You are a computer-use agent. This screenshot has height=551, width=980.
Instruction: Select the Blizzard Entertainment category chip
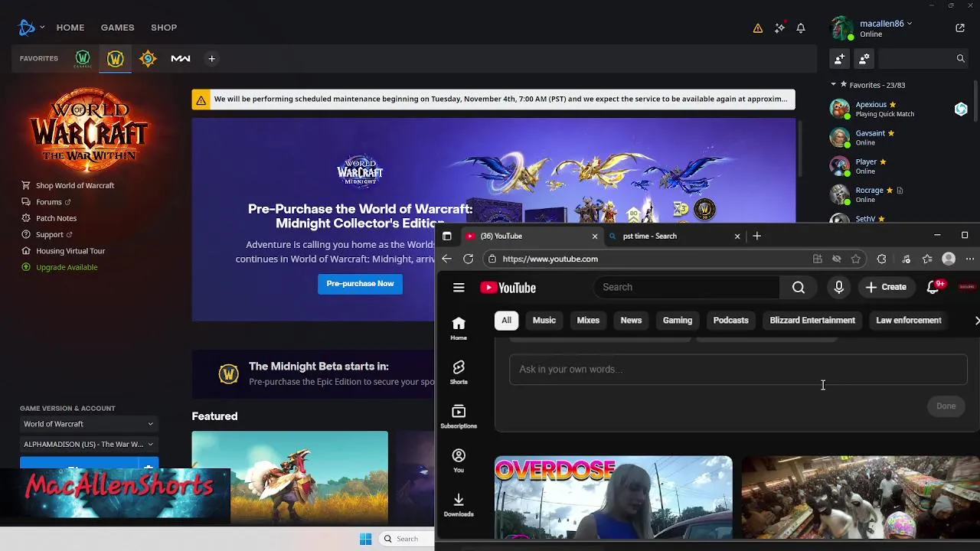[x=812, y=321]
